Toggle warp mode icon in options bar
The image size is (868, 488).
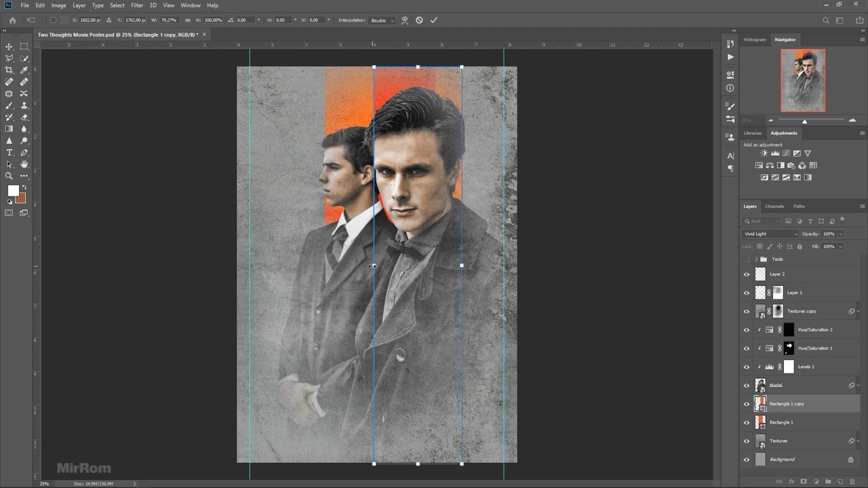[405, 20]
